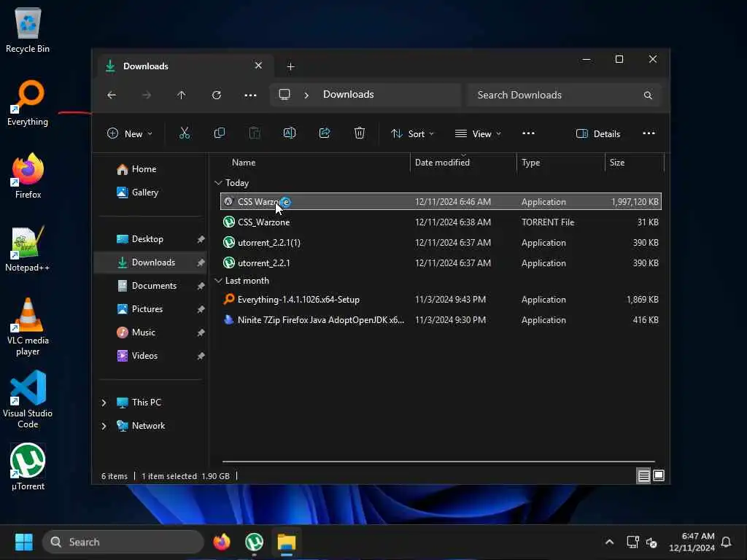This screenshot has width=747, height=560.
Task: Open the Sort dropdown
Action: 412,134
